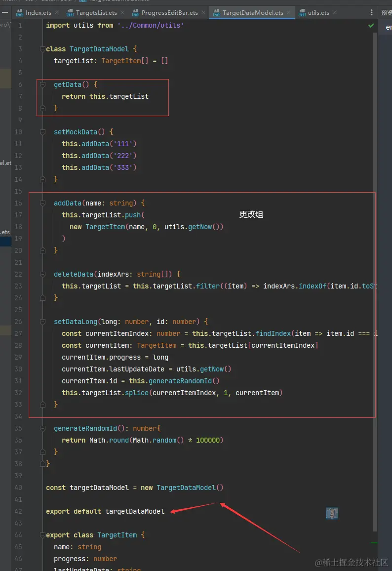392x571 pixels.
Task: Click fold end marker on line 33
Action: (x=42, y=405)
